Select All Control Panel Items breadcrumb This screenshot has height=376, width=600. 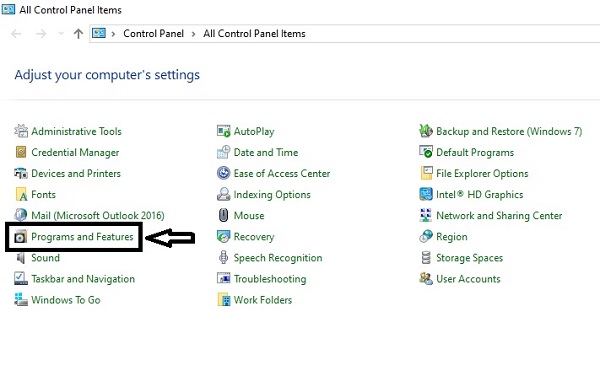(x=254, y=34)
